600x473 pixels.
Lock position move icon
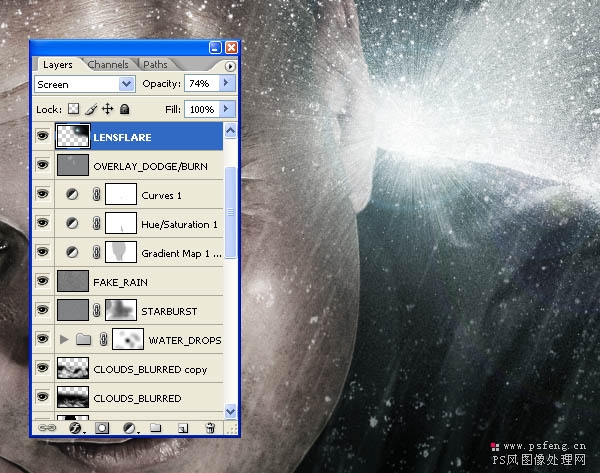[x=108, y=109]
